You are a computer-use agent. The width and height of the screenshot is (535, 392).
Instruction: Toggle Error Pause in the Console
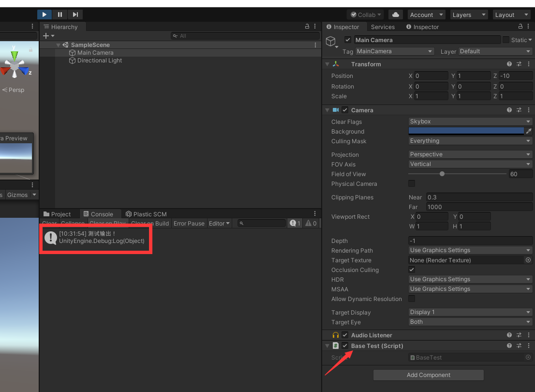[x=189, y=223]
